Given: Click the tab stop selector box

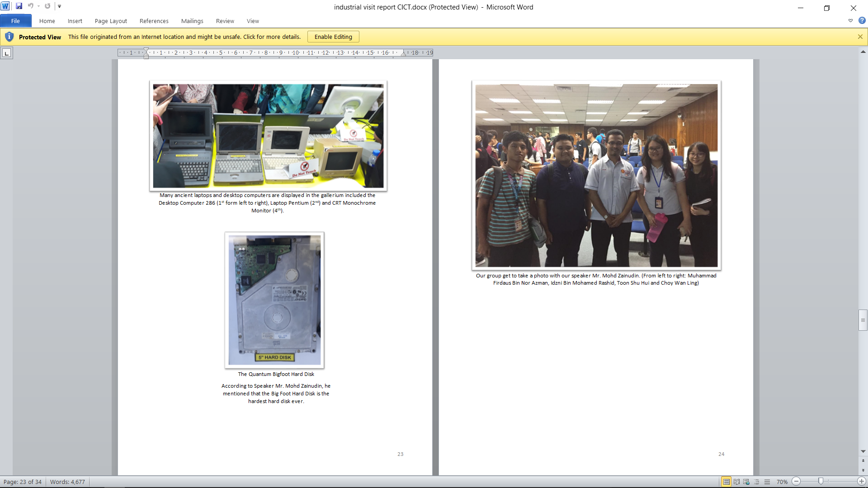Looking at the screenshot, I should (6, 53).
